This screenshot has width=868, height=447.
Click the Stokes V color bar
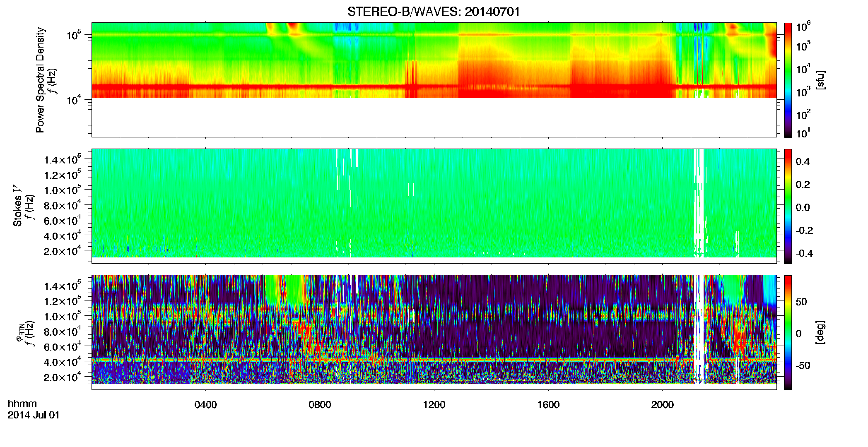[788, 206]
